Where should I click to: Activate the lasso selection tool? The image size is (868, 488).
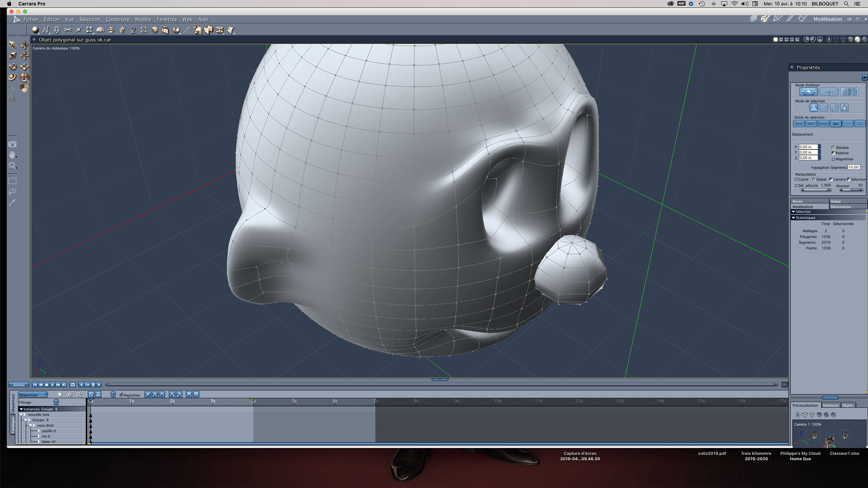pyautogui.click(x=12, y=192)
